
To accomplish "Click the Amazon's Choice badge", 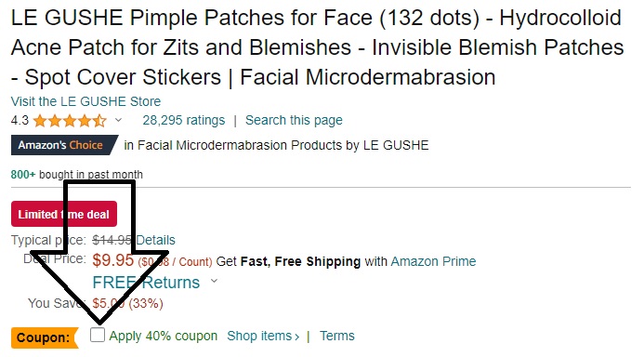I will (x=64, y=145).
